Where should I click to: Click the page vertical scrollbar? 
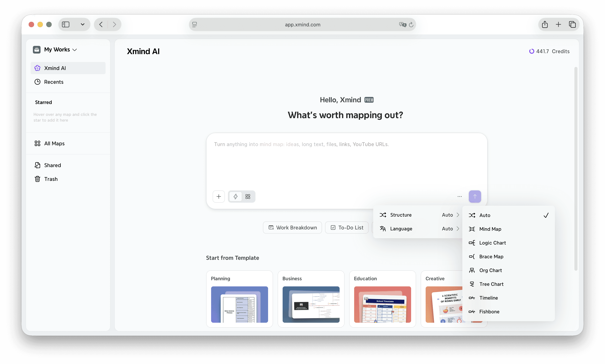coord(576,169)
